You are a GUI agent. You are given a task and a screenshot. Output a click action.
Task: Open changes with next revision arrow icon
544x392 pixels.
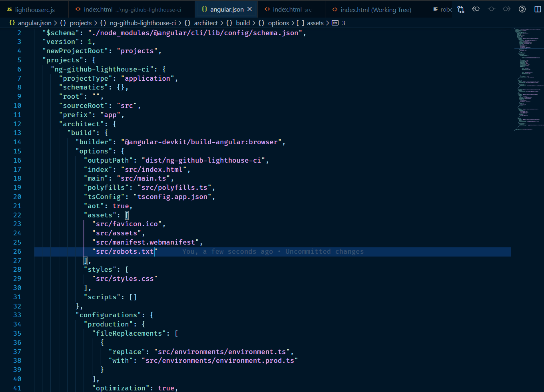(x=506, y=9)
